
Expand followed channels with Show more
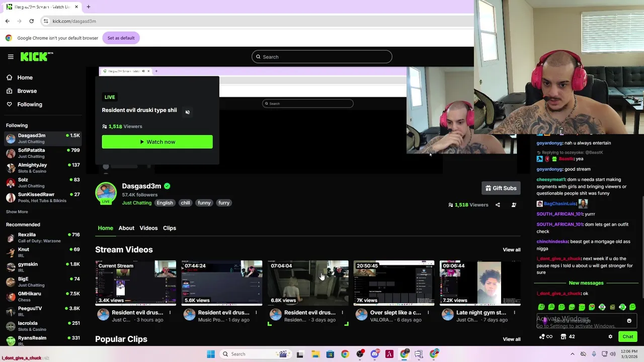[x=17, y=212]
